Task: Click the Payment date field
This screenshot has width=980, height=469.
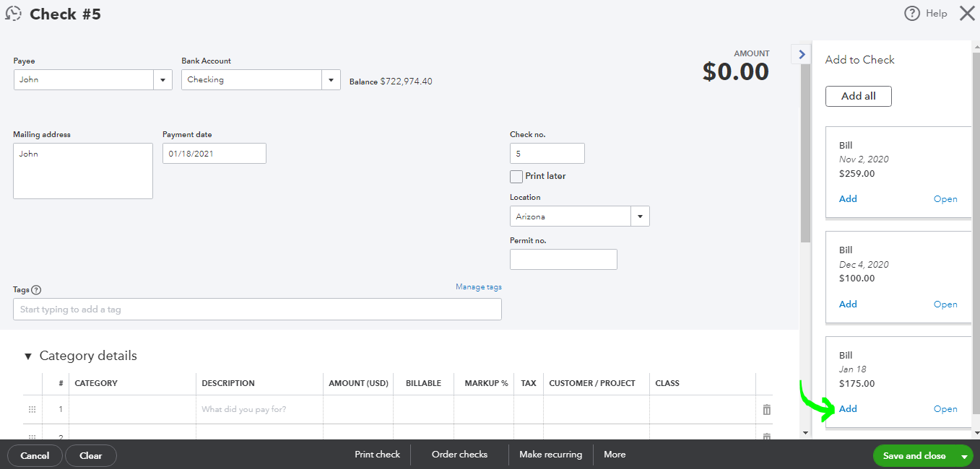Action: pyautogui.click(x=214, y=154)
